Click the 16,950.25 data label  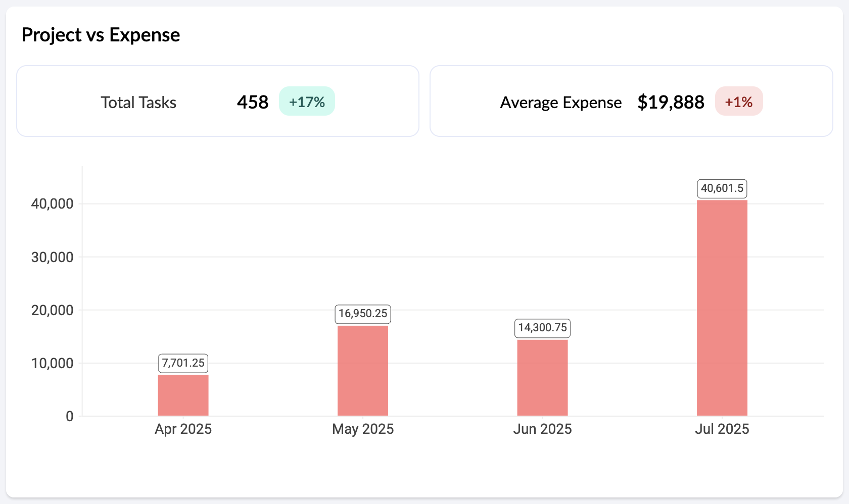point(363,314)
